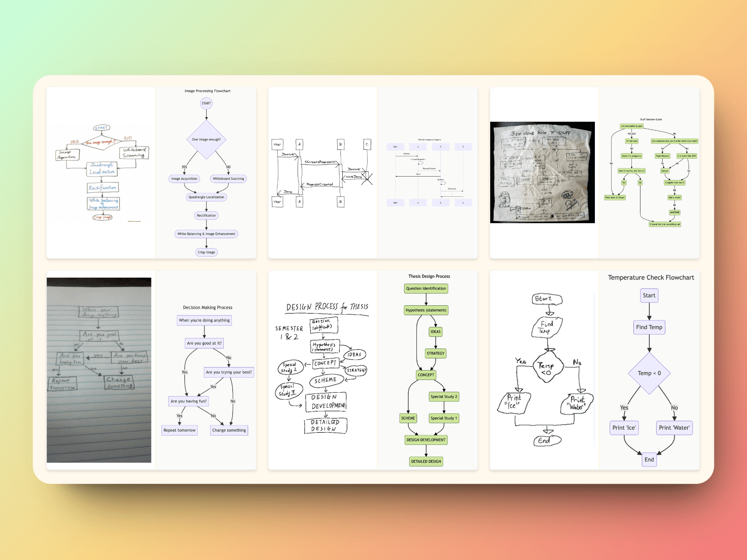Select the "Whiteboard Scanning" node
This screenshot has width=747, height=560.
pos(229,178)
